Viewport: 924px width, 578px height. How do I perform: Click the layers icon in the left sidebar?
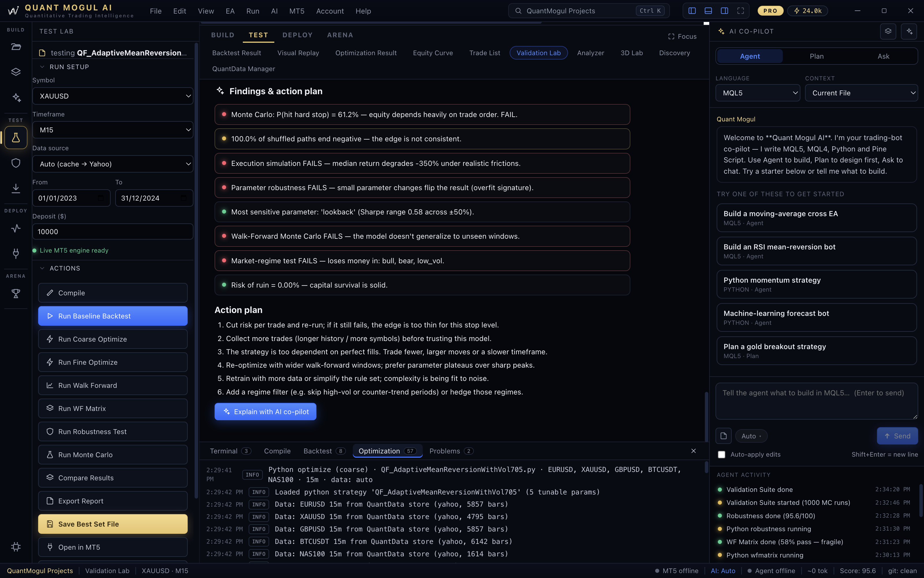[x=16, y=72]
